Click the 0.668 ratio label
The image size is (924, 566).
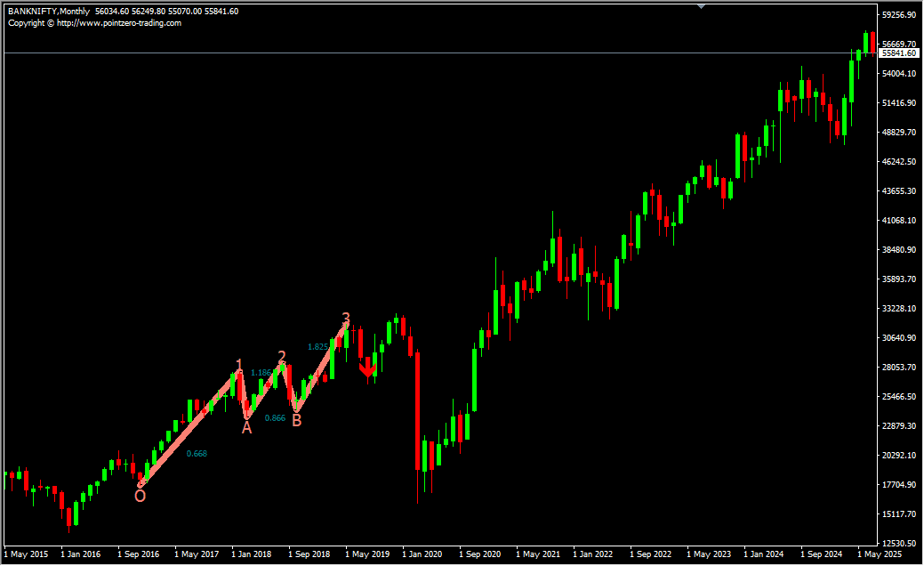tap(197, 454)
